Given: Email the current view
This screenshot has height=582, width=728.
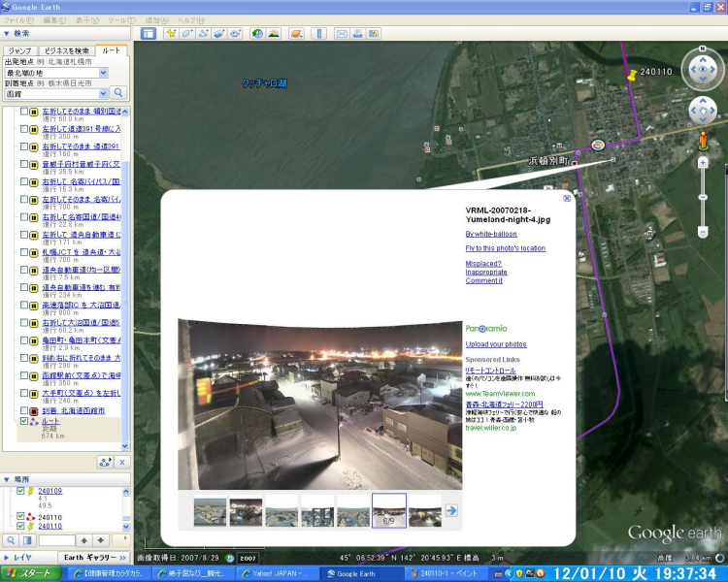Looking at the screenshot, I should pos(342,33).
